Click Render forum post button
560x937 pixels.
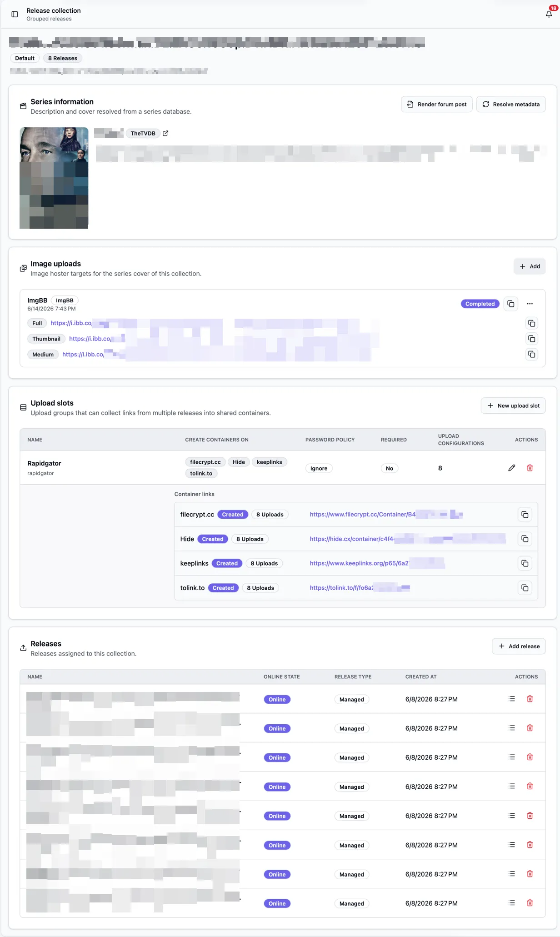(x=437, y=104)
